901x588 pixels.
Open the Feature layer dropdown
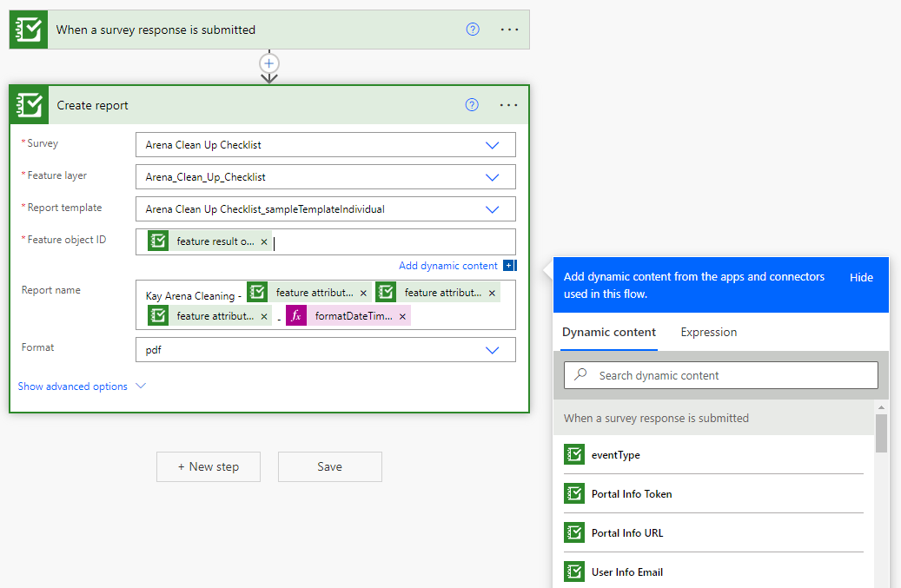(x=493, y=176)
